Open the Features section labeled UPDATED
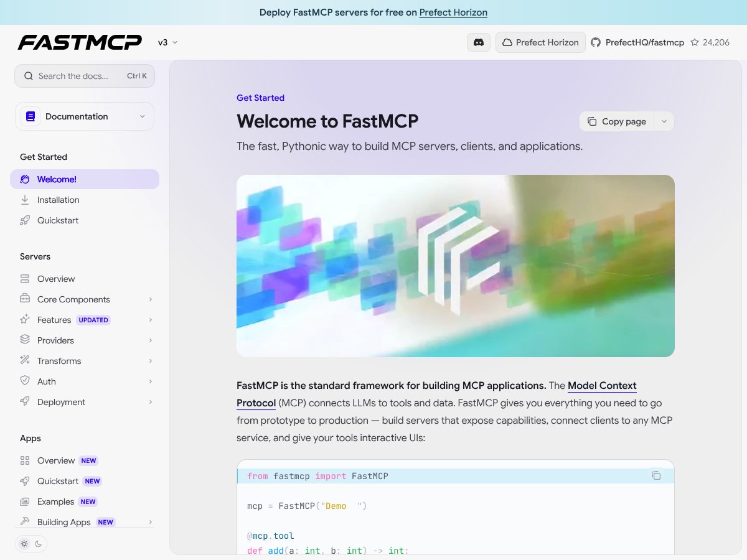This screenshot has height=560, width=747. (x=54, y=320)
